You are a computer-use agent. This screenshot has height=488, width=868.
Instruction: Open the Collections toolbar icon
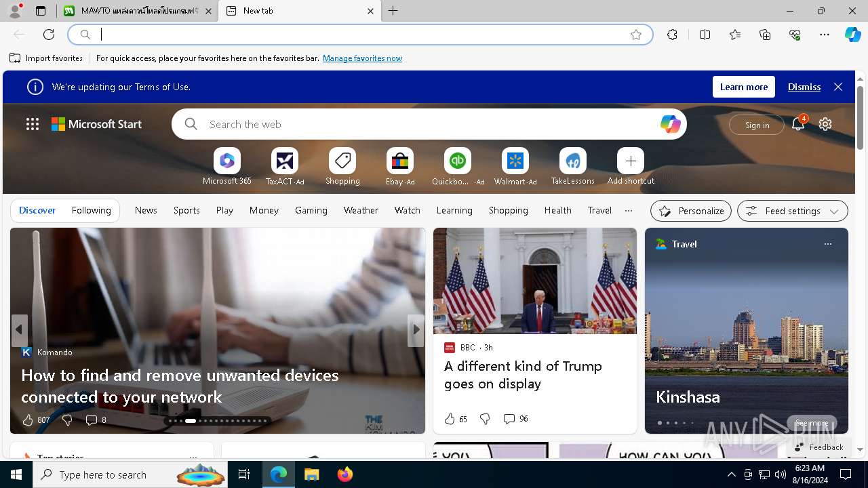(x=765, y=35)
